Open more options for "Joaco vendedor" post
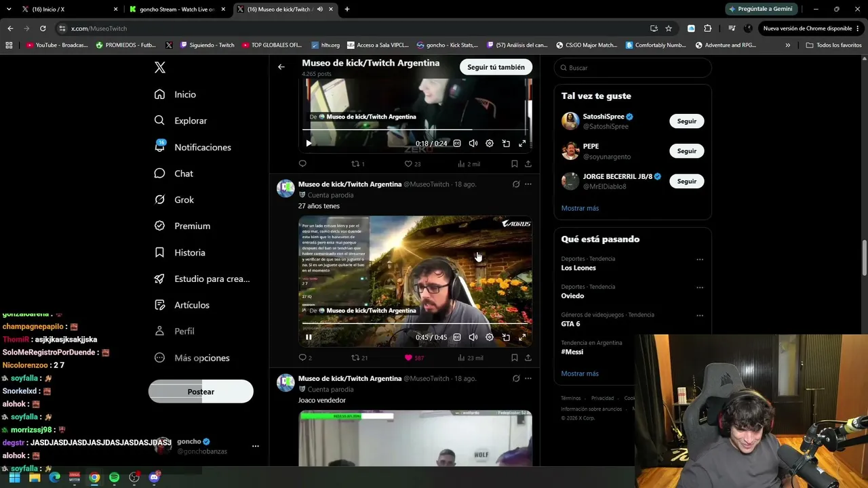This screenshot has height=488, width=868. (x=528, y=379)
